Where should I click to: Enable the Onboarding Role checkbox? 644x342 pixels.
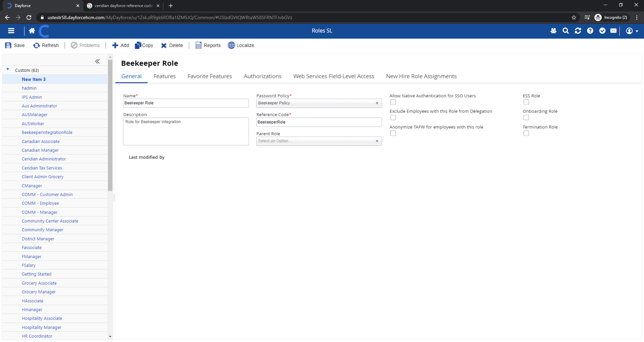(526, 117)
